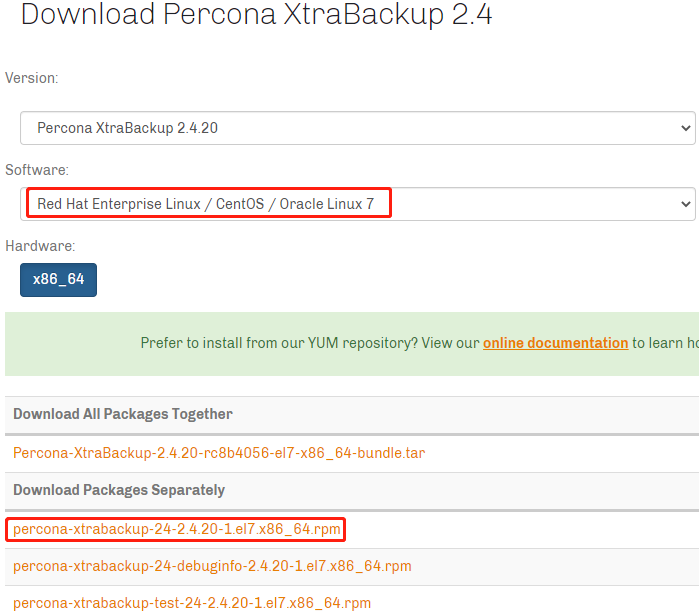
Task: Click the Download All Packages Together header
Action: 123,414
